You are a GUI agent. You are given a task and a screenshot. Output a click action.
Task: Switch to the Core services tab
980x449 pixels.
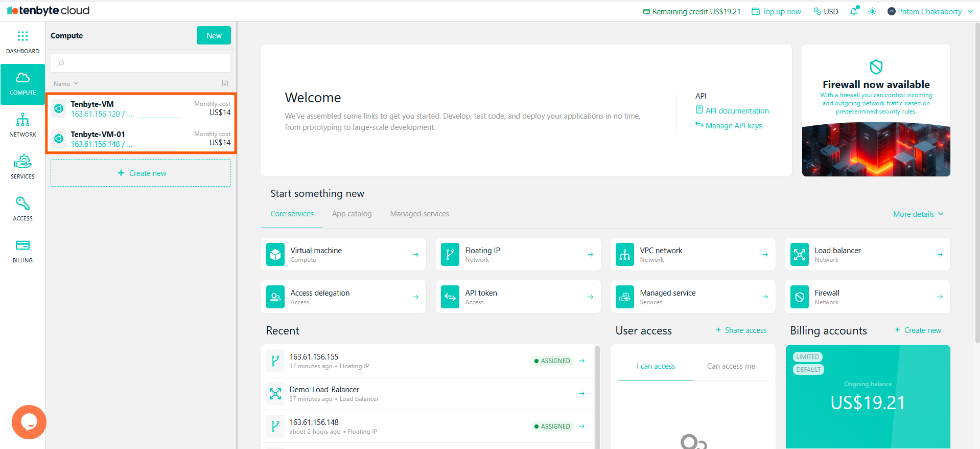pos(292,214)
